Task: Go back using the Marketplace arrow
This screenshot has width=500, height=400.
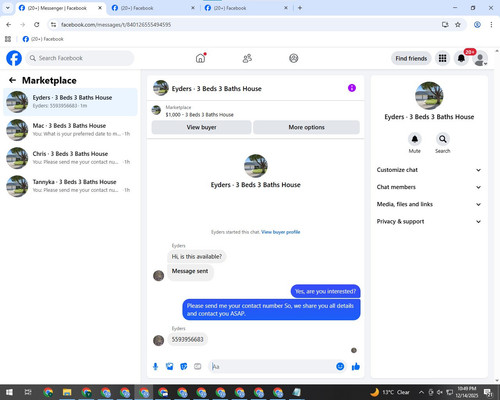Action: click(x=12, y=80)
